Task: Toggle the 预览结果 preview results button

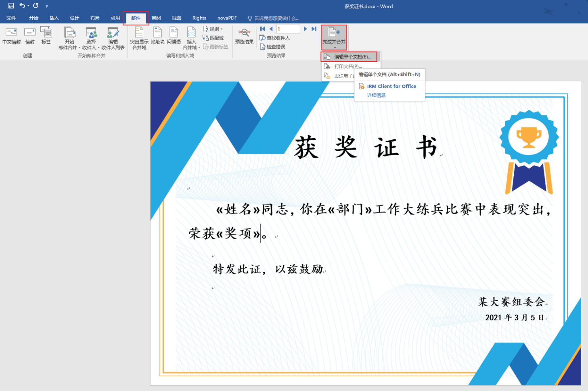Action: point(244,36)
